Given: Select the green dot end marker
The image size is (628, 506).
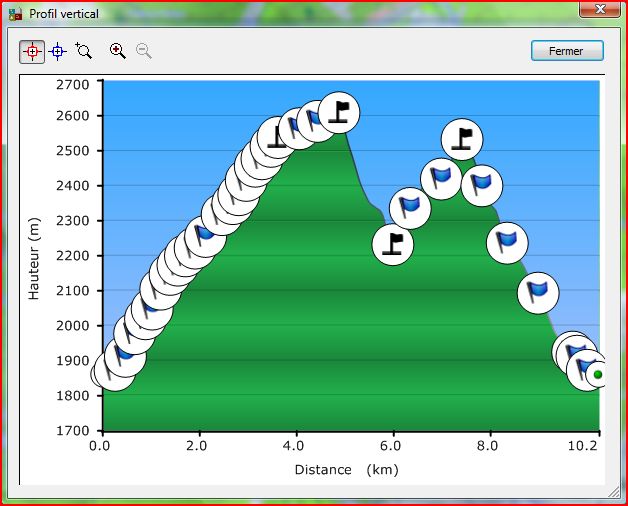Looking at the screenshot, I should [x=598, y=375].
